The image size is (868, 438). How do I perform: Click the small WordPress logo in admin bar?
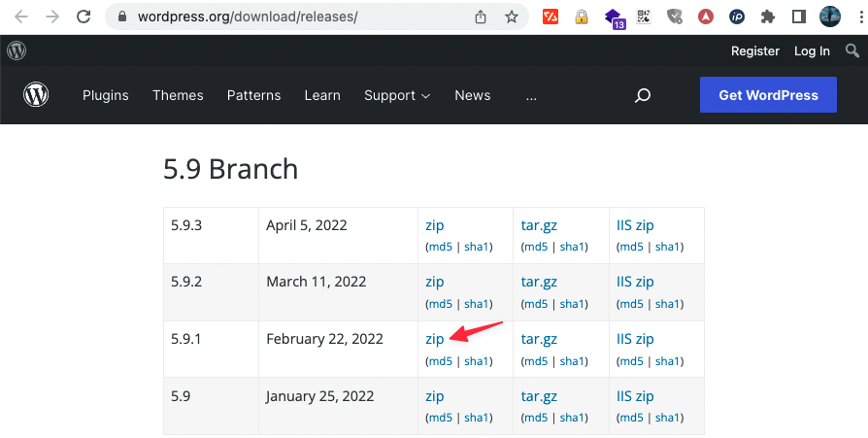pos(17,51)
